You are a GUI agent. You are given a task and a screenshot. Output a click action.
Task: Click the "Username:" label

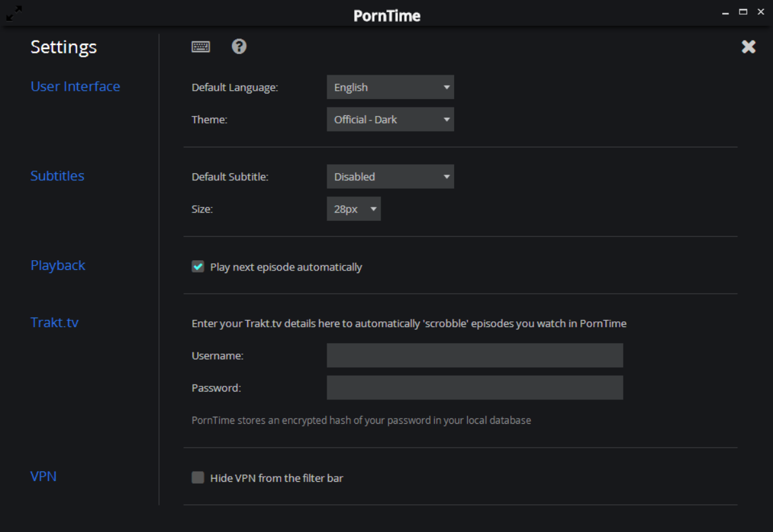click(x=218, y=356)
